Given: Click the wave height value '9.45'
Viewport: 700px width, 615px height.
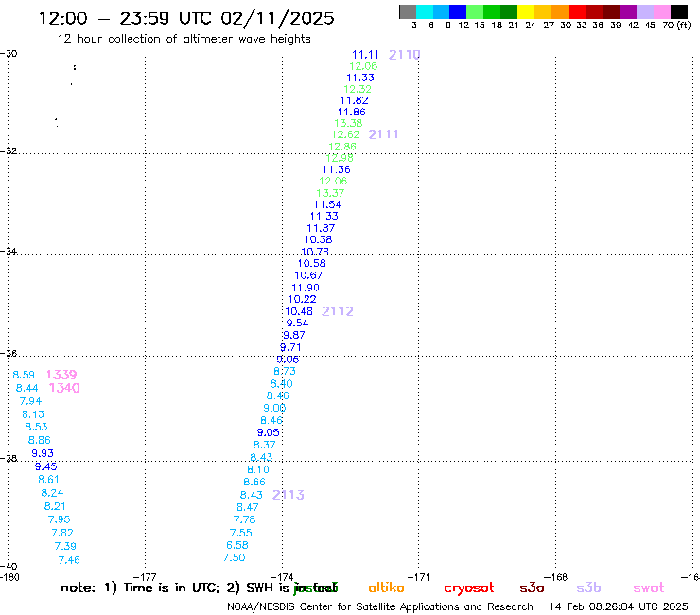Looking at the screenshot, I should tap(46, 466).
